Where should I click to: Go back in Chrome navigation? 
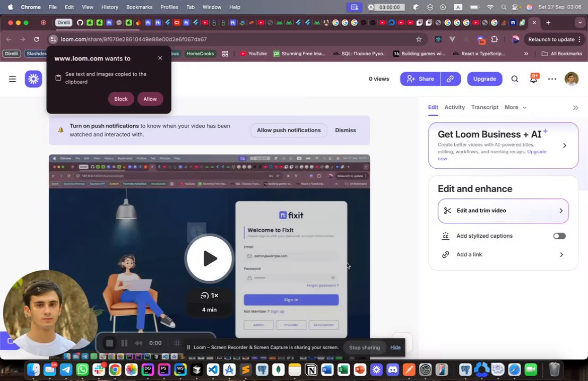(8, 39)
